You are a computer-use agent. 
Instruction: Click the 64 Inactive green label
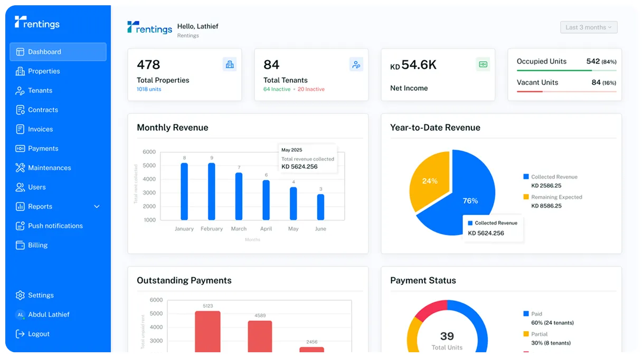[277, 89]
